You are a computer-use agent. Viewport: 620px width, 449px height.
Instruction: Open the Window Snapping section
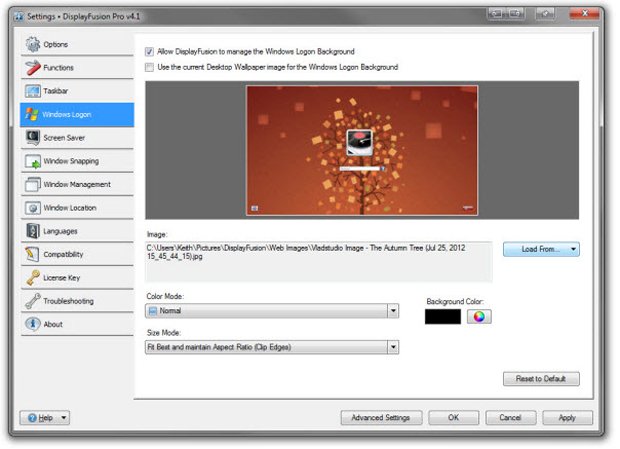pos(77,161)
